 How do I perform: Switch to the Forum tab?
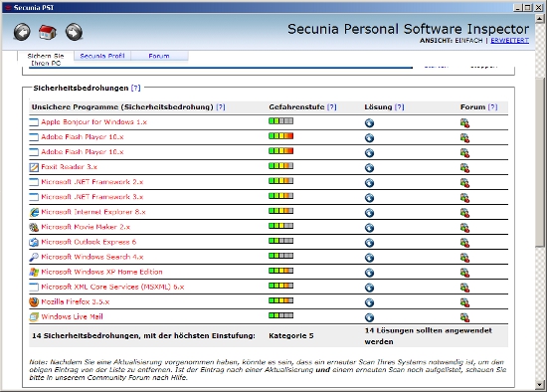click(159, 56)
